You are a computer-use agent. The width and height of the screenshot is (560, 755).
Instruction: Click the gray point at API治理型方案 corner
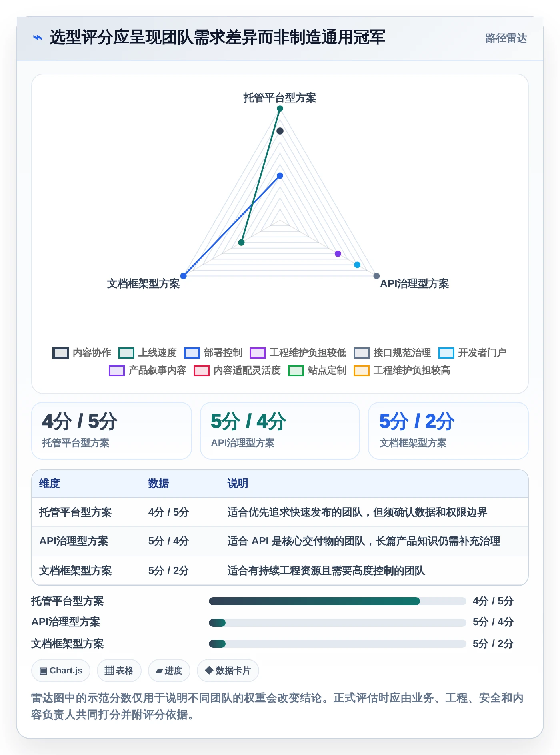coord(376,276)
